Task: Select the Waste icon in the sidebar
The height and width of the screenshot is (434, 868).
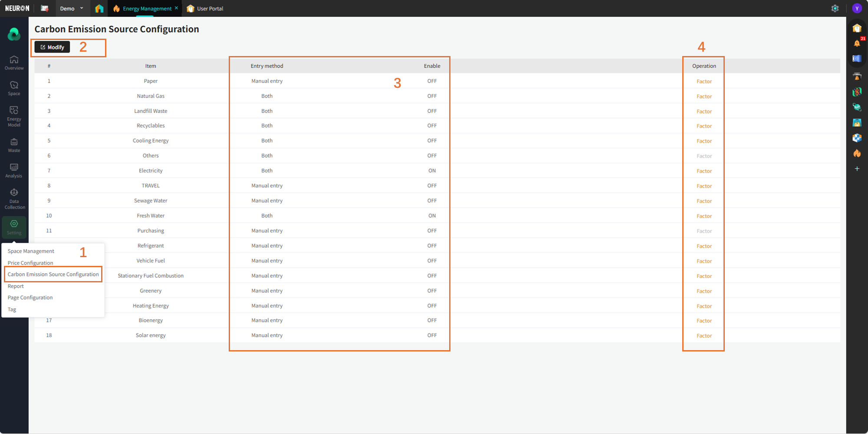Action: click(14, 145)
